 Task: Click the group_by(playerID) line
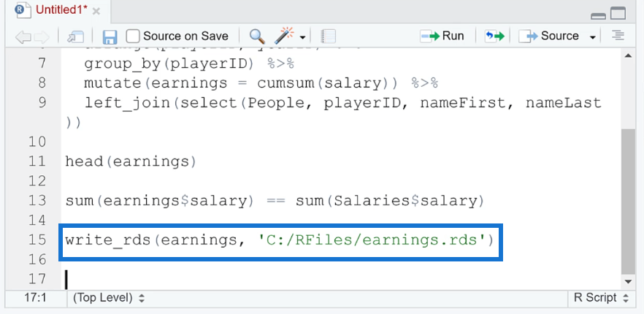click(x=190, y=64)
